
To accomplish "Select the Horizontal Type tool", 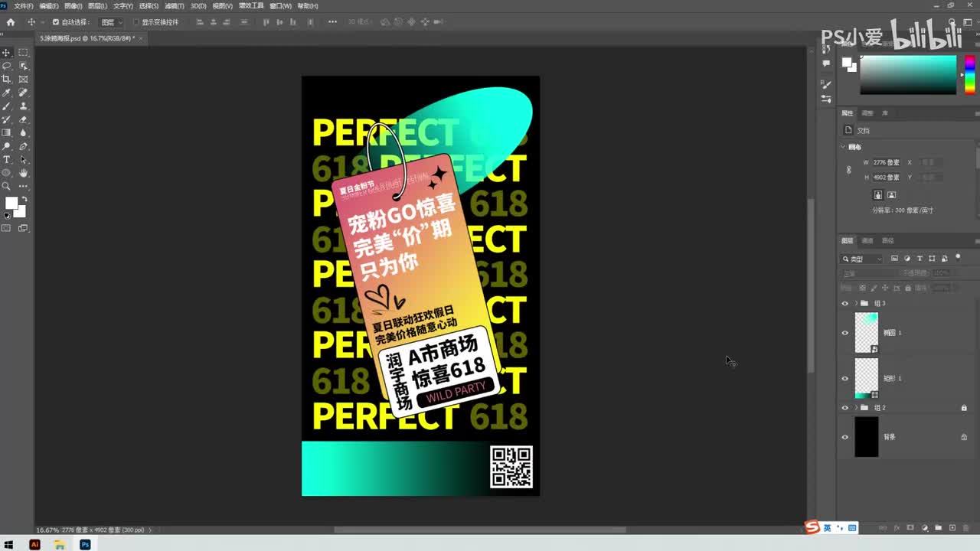I will coord(6,159).
